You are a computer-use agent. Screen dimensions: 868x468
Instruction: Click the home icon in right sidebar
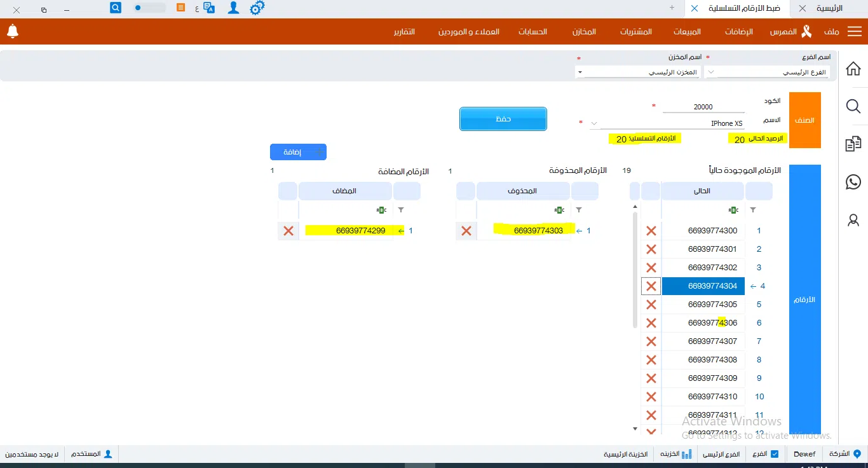(853, 69)
